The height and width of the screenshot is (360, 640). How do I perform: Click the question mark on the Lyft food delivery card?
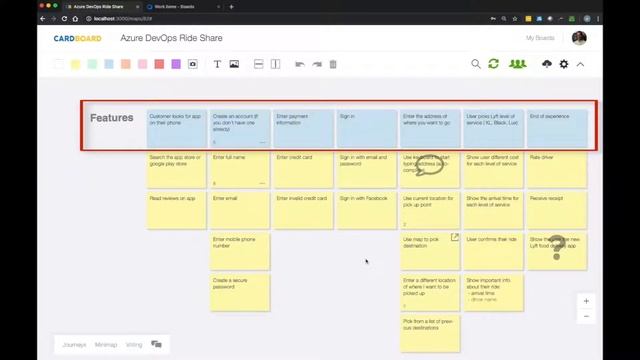click(x=557, y=247)
